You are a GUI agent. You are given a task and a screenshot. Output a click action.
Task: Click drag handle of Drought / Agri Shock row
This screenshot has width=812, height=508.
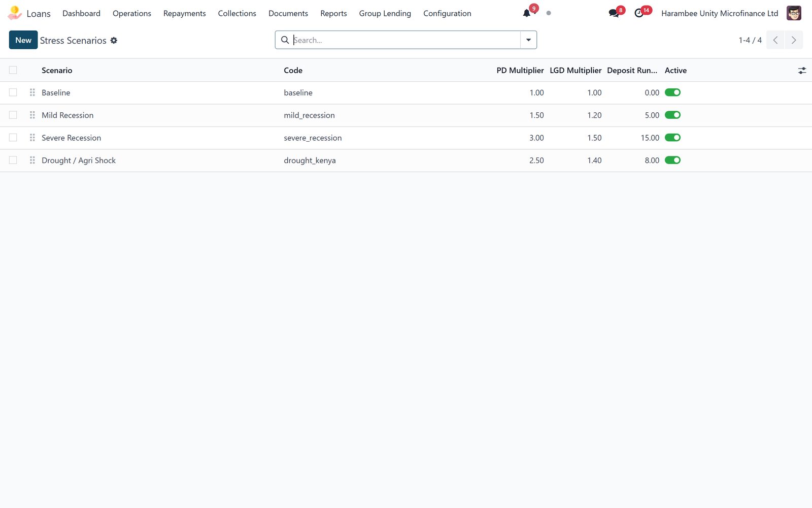coord(32,160)
